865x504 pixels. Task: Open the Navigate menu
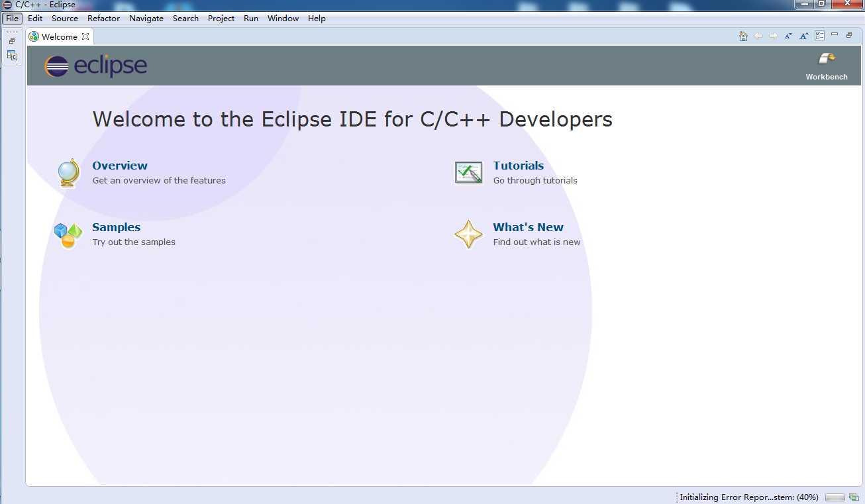tap(146, 19)
